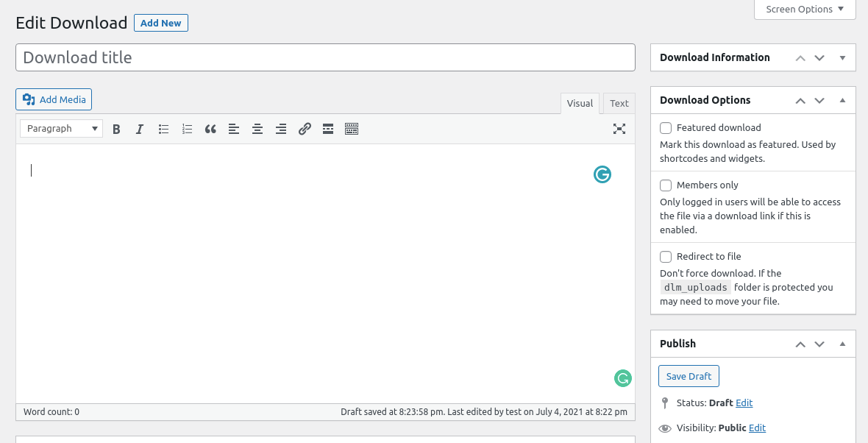
Task: Insert a bulleted list
Action: (x=163, y=129)
